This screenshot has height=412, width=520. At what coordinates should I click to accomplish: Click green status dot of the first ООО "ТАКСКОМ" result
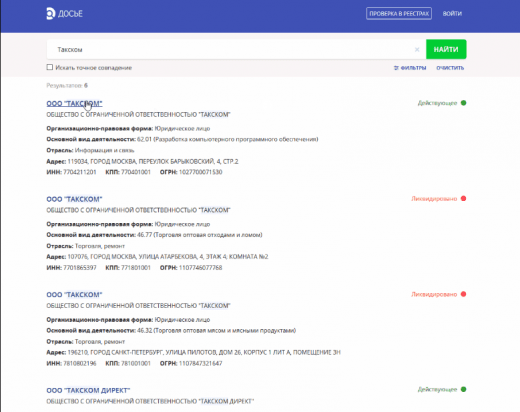click(463, 103)
